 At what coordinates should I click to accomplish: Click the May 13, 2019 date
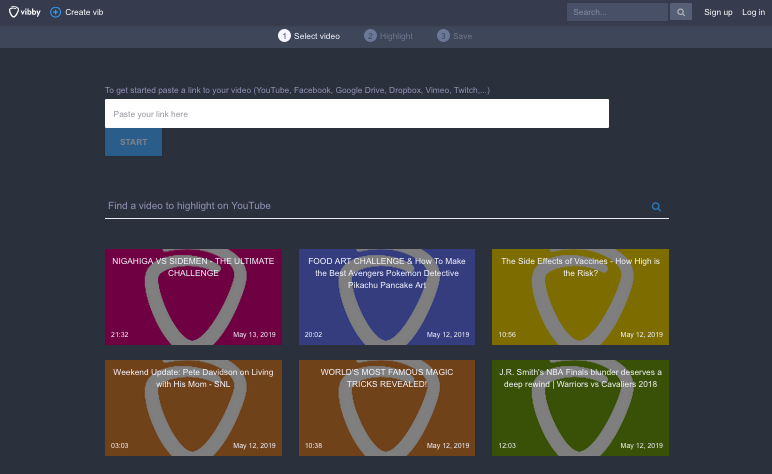(254, 335)
